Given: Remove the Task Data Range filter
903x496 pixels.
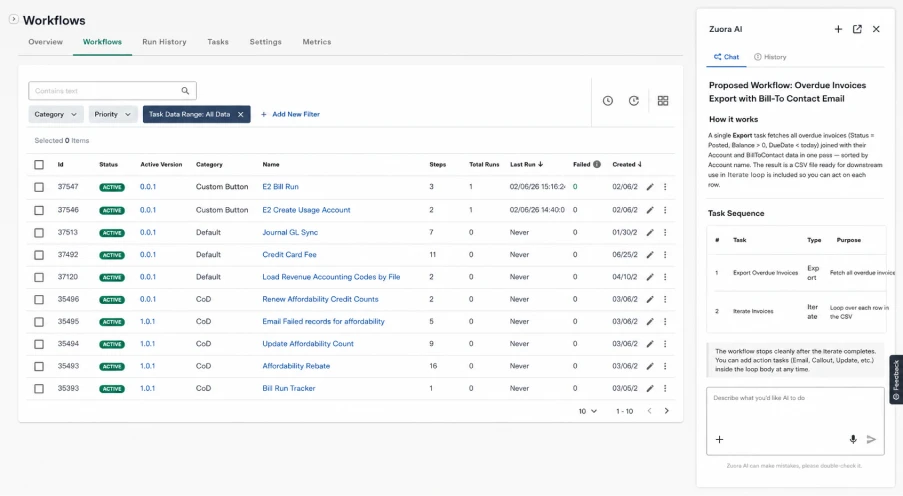Looking at the screenshot, I should point(241,115).
